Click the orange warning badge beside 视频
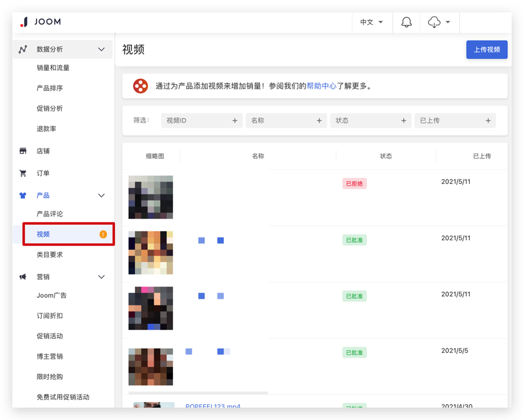Viewport: 524px width, 420px height. (103, 235)
